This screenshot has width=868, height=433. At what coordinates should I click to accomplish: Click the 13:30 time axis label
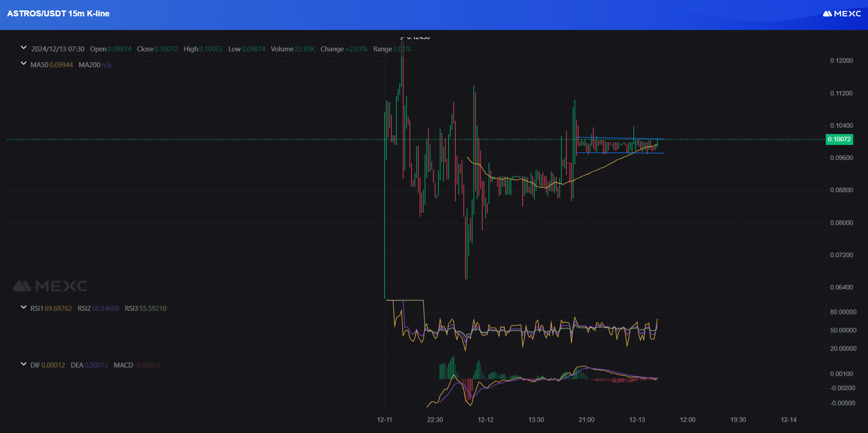[x=536, y=420]
